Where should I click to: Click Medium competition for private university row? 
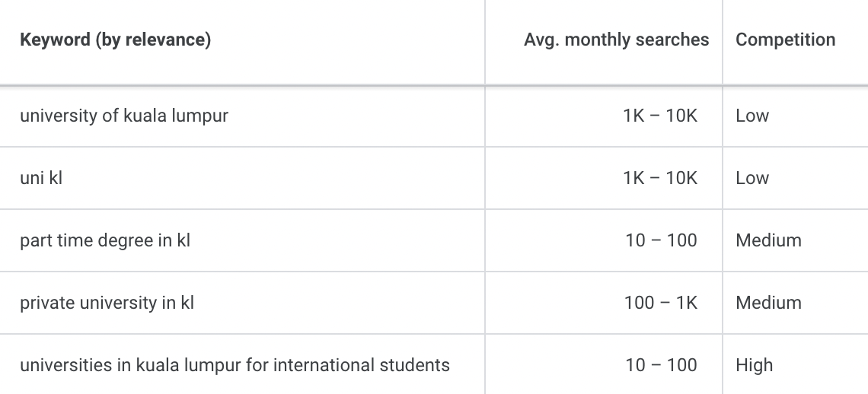tap(768, 303)
